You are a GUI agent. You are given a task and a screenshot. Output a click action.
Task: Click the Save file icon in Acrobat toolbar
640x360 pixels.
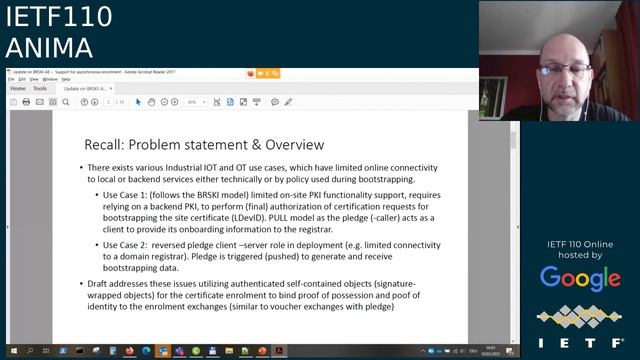coord(13,102)
